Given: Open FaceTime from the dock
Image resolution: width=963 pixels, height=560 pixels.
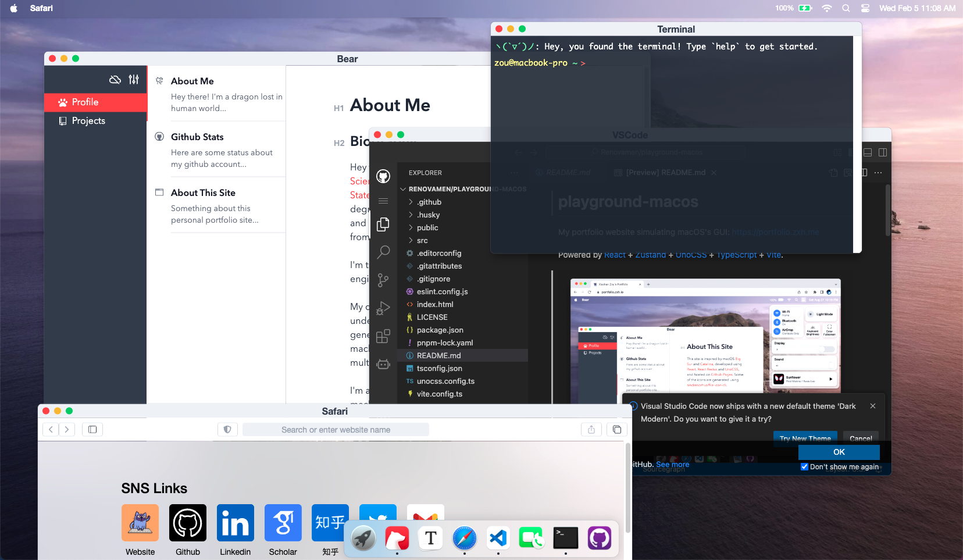Looking at the screenshot, I should 532,538.
